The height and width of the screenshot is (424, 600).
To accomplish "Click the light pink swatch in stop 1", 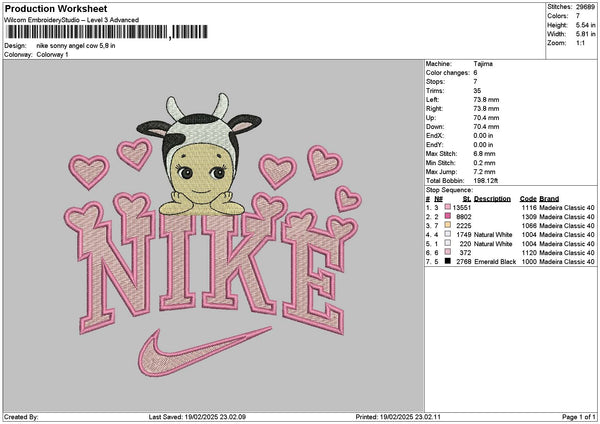I will coord(447,207).
